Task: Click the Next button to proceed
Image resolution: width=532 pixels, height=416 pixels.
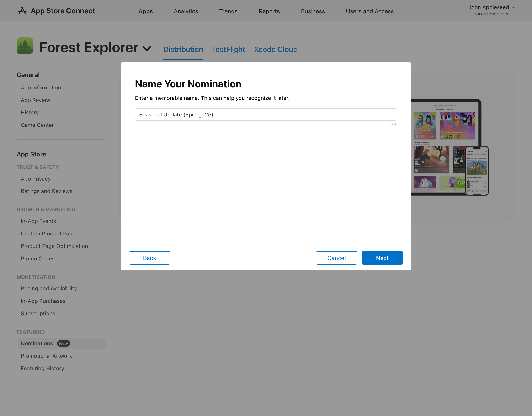Action: (x=382, y=258)
